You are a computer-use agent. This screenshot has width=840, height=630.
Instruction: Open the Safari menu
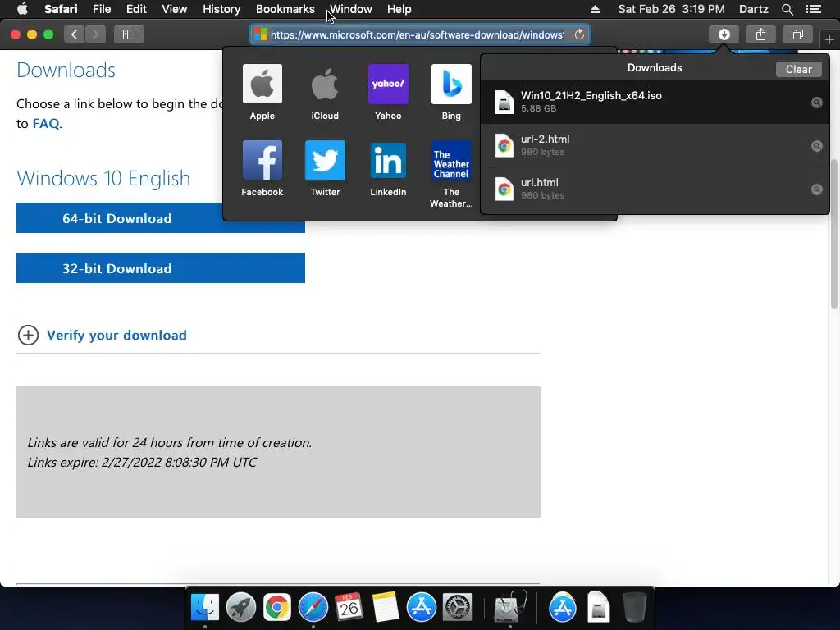click(61, 9)
